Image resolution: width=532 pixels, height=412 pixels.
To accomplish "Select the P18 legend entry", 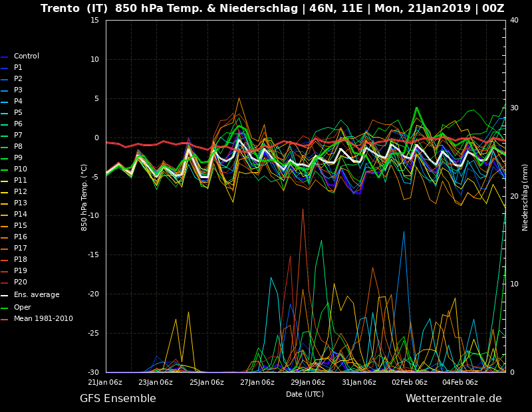I will [14, 259].
